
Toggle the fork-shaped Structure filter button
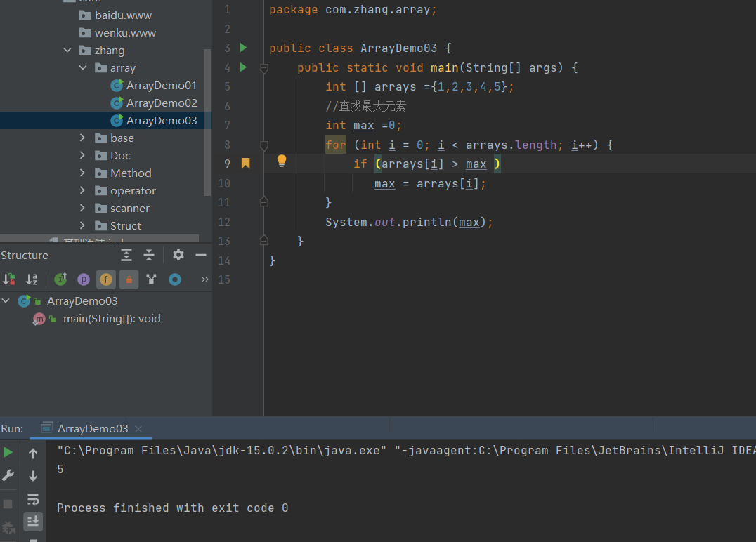151,279
